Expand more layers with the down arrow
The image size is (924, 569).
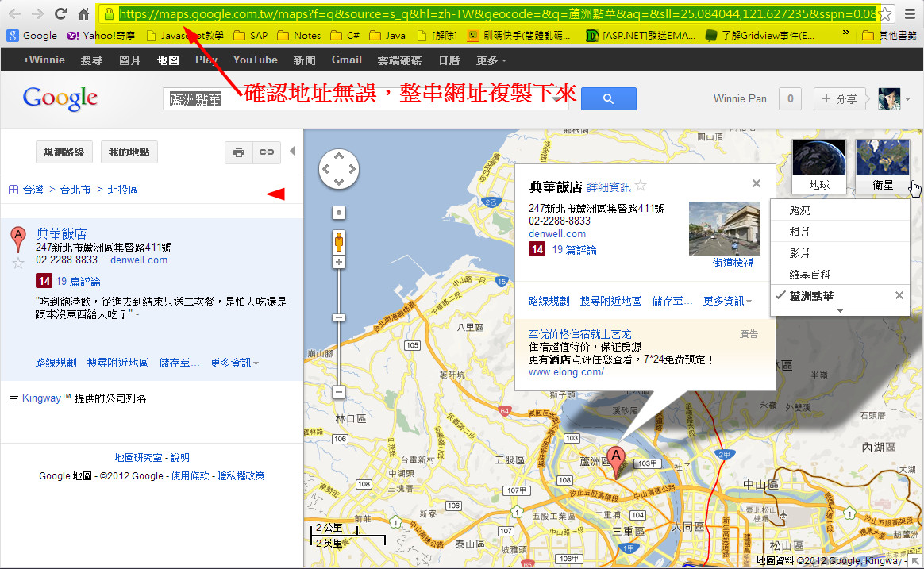coord(841,311)
